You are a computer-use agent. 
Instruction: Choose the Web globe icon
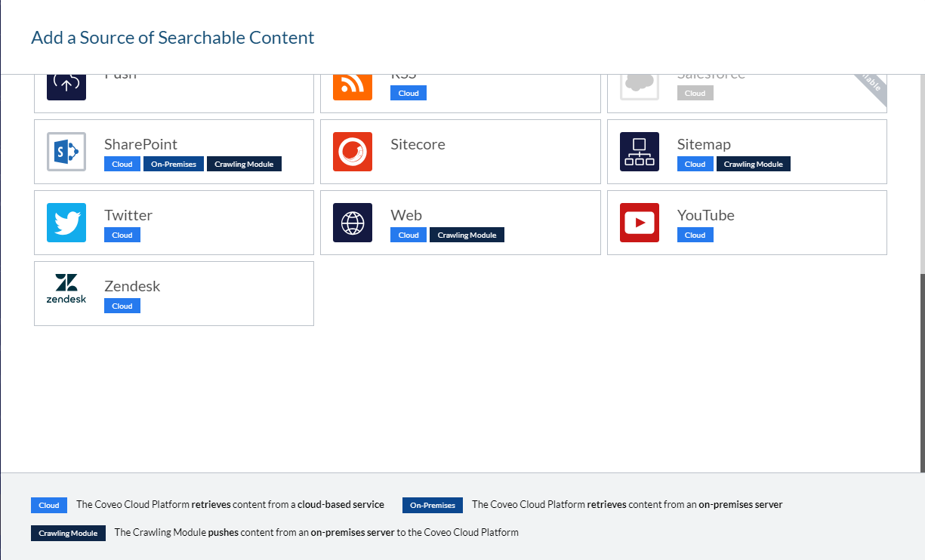coord(353,223)
